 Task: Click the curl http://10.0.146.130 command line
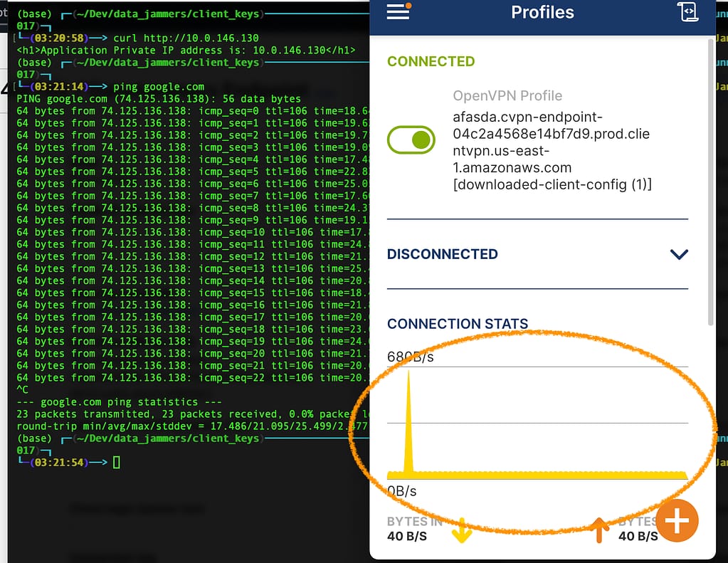[x=187, y=38]
